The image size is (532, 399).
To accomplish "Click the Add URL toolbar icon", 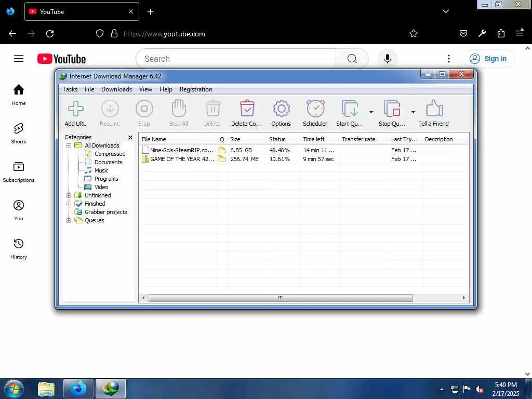I will click(x=76, y=109).
